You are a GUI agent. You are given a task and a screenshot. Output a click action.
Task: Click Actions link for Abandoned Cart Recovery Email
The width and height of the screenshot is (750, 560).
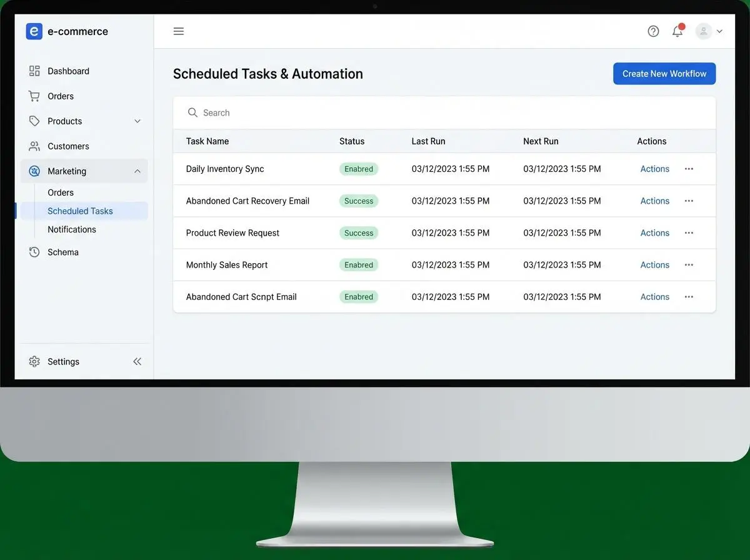click(x=654, y=201)
